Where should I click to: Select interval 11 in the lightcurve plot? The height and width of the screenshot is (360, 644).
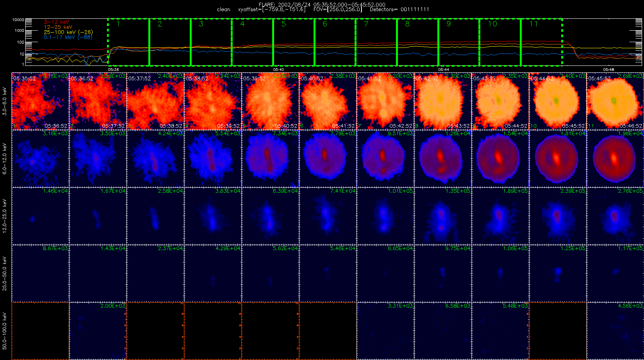point(542,42)
